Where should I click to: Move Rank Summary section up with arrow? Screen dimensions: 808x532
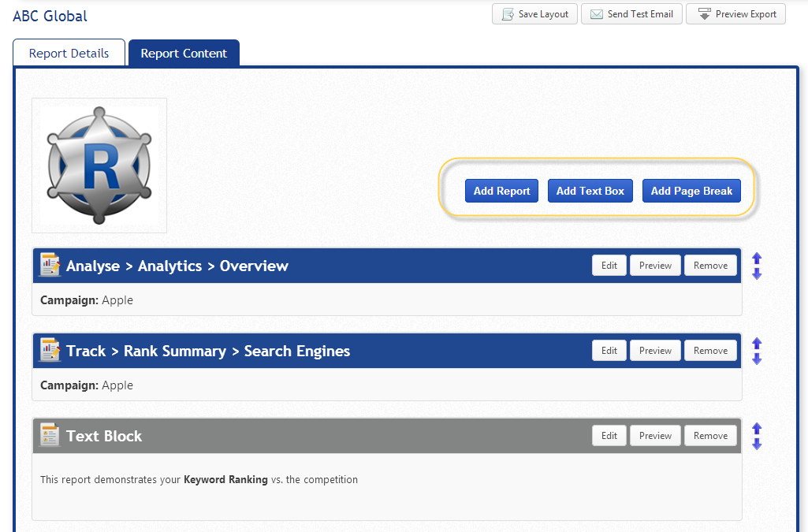757,344
